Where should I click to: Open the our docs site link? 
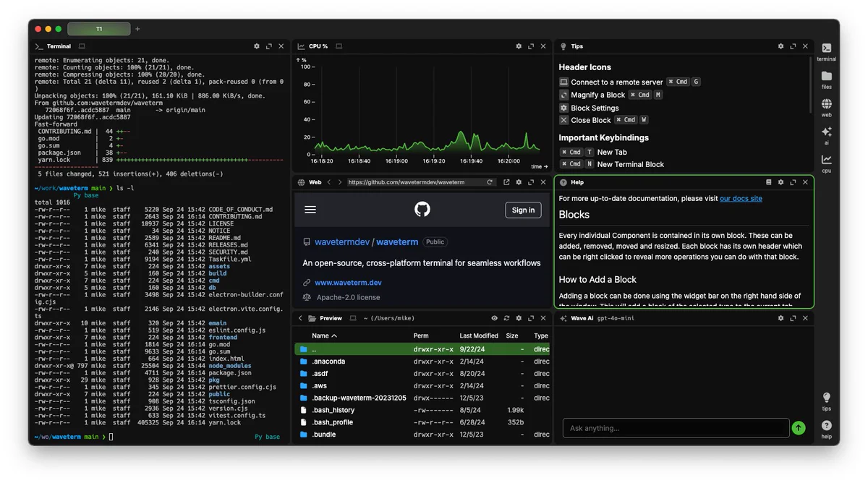tap(741, 198)
